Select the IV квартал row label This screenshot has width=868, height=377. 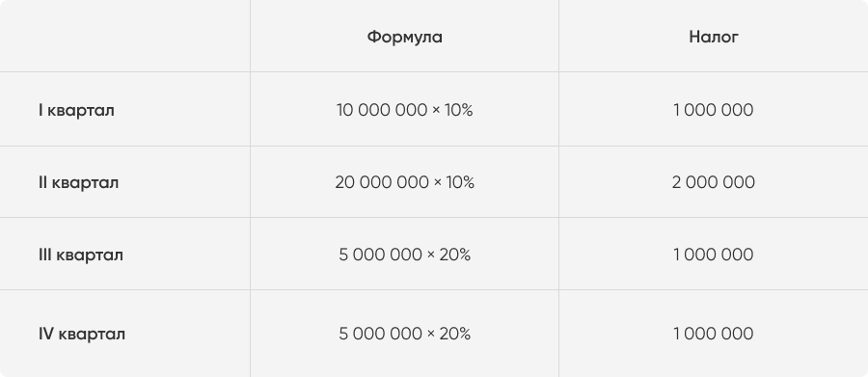pos(82,334)
